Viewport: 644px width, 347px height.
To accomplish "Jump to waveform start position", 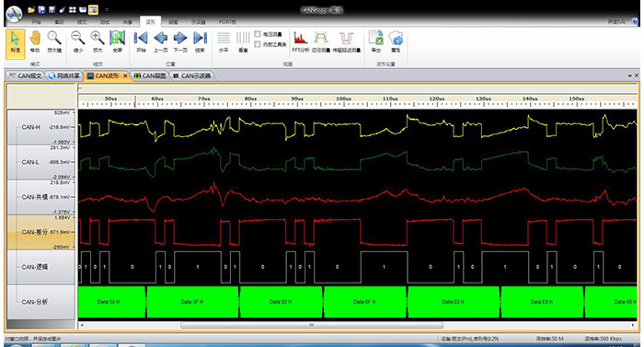I will tap(141, 41).
